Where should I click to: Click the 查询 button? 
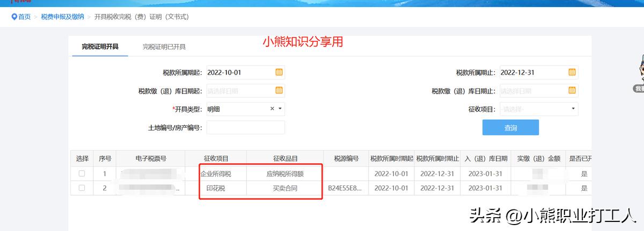click(x=510, y=127)
